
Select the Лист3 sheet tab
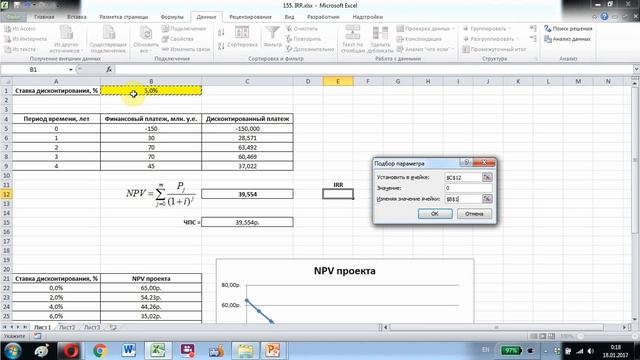tap(92, 327)
